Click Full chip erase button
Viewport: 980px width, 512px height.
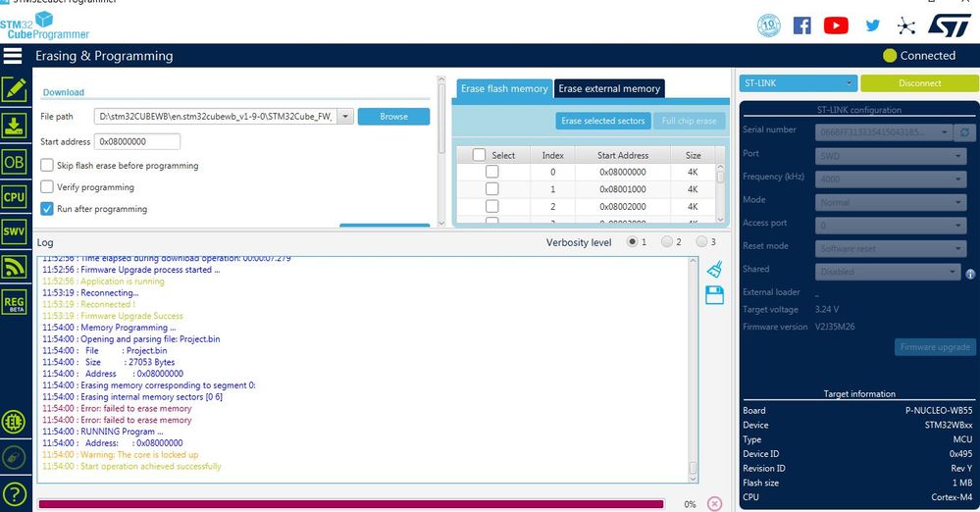(690, 121)
